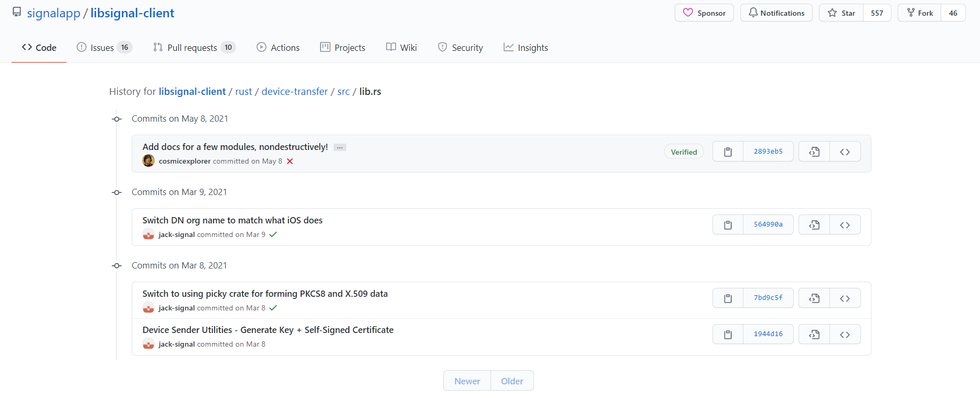Open the Issues tab
The height and width of the screenshot is (398, 980).
tap(104, 47)
